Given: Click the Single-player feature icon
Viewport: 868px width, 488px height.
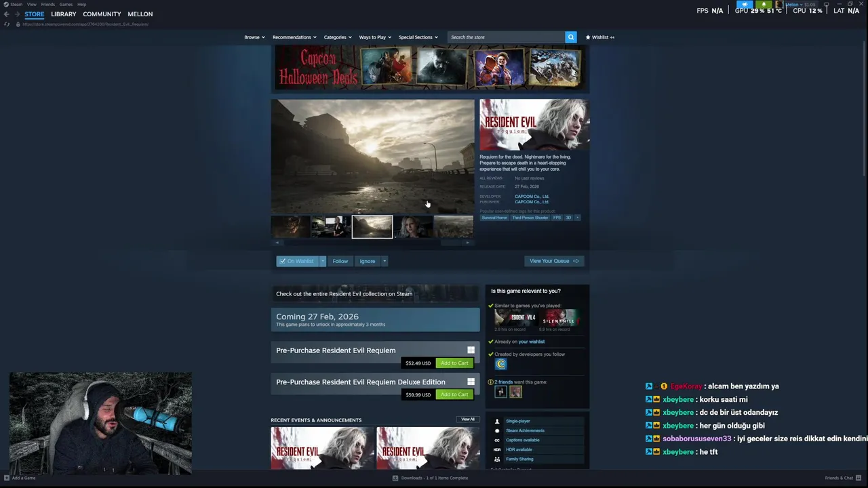Looking at the screenshot, I should (x=497, y=421).
